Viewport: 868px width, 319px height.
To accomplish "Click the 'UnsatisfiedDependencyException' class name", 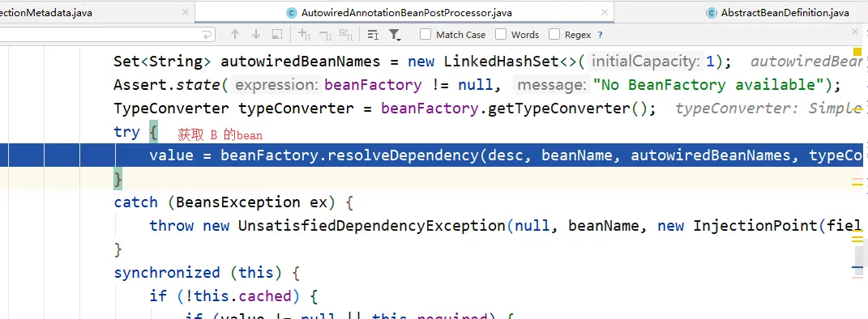I will click(371, 226).
